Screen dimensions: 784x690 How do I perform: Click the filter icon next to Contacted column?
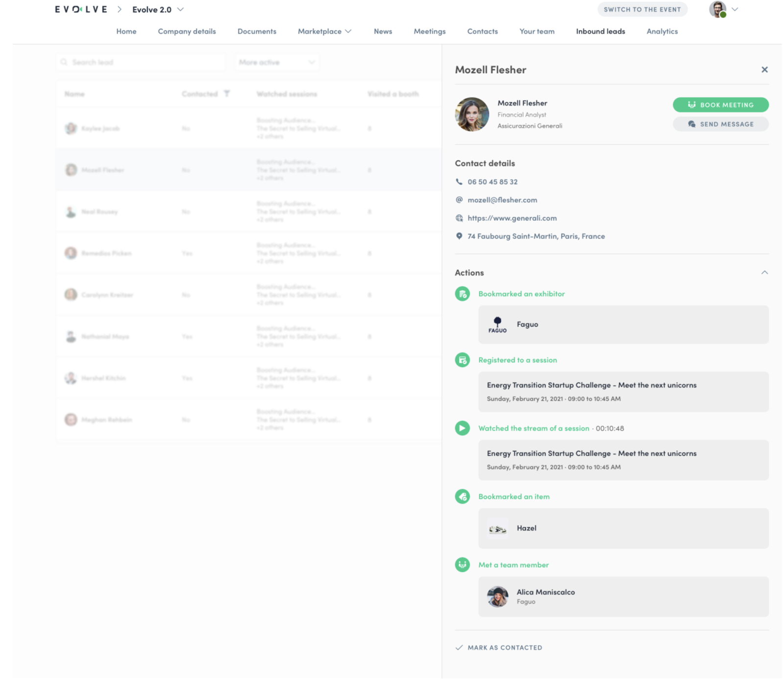227,94
